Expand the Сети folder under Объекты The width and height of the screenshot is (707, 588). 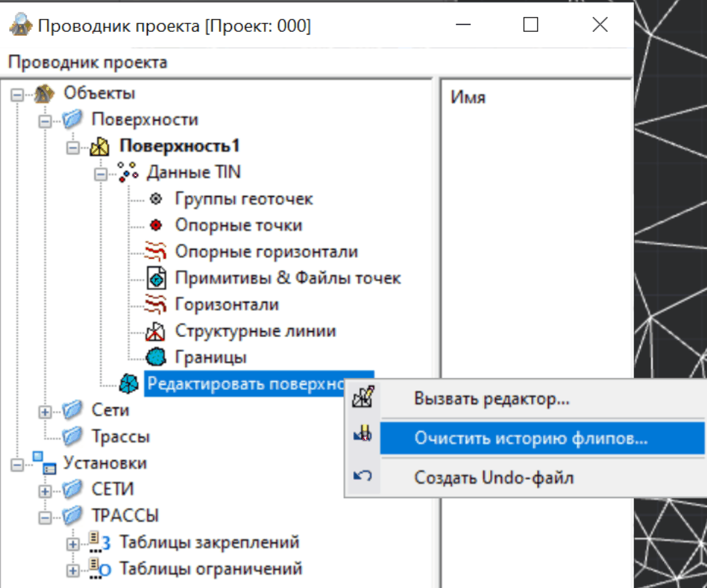click(45, 411)
